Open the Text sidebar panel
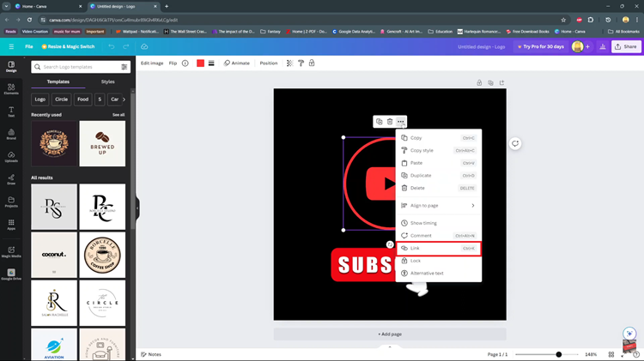Screen dimensions: 644x361 click(11, 111)
